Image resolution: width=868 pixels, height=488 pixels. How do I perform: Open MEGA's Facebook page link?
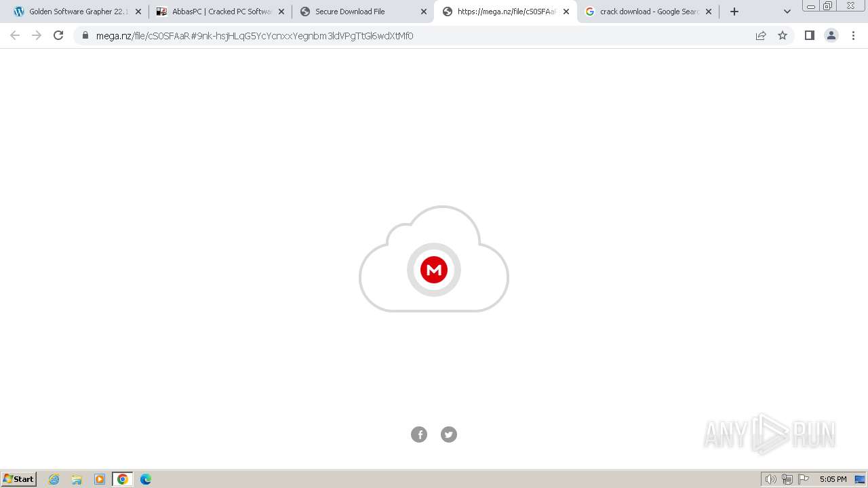point(419,434)
